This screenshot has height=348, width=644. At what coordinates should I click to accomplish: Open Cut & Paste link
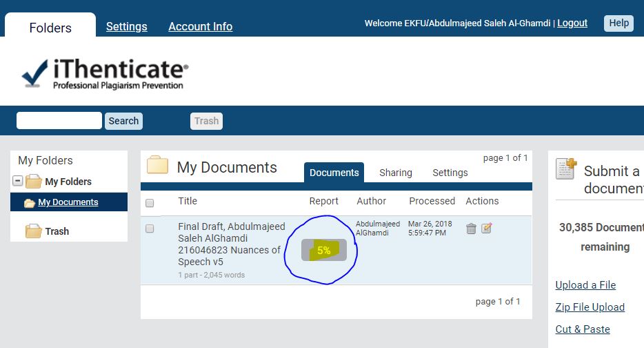(x=583, y=329)
